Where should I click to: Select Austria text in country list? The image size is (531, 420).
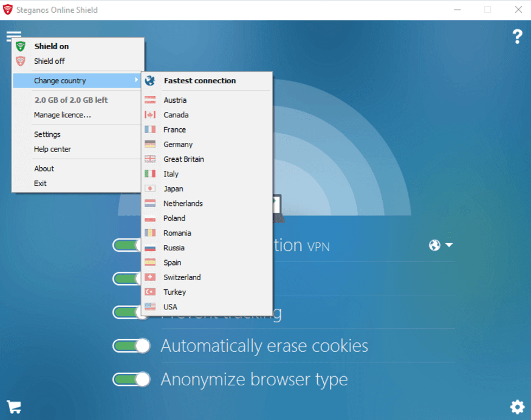(175, 100)
